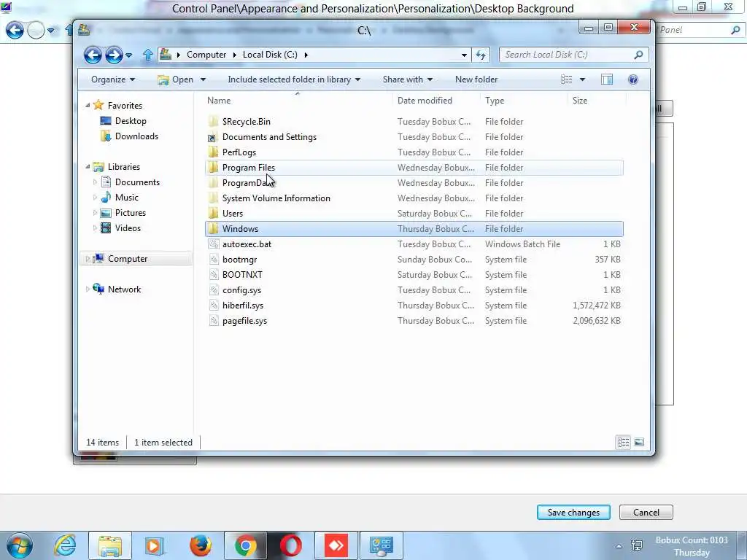747x560 pixels.
Task: Select Desktop under Favorites
Action: (131, 121)
